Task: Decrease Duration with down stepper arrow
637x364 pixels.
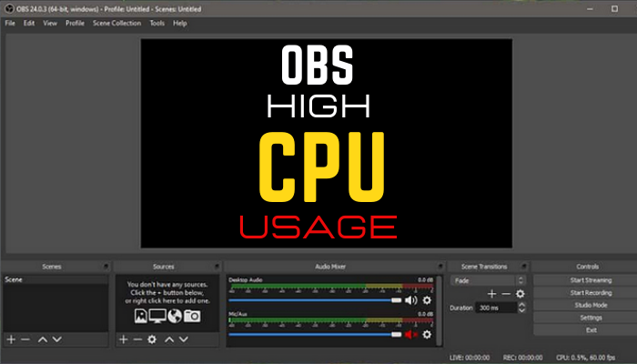Action: (522, 310)
